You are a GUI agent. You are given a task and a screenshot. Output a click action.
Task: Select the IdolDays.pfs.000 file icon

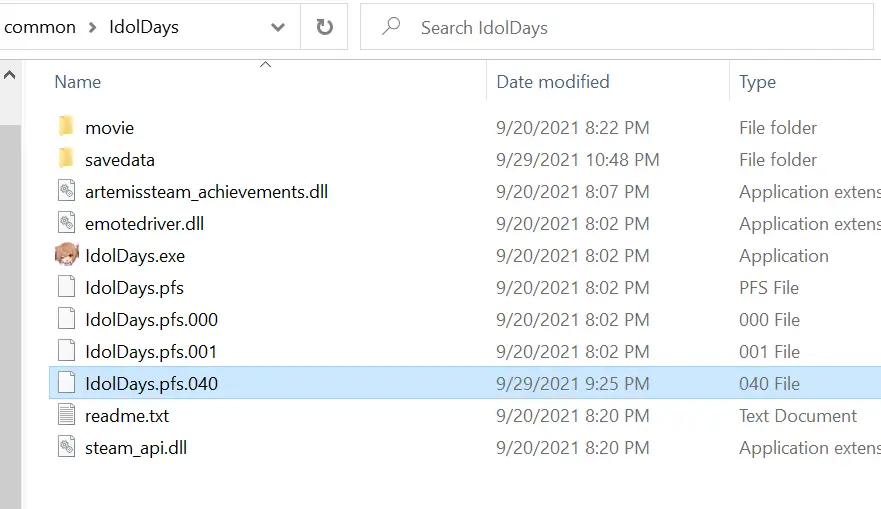(66, 319)
